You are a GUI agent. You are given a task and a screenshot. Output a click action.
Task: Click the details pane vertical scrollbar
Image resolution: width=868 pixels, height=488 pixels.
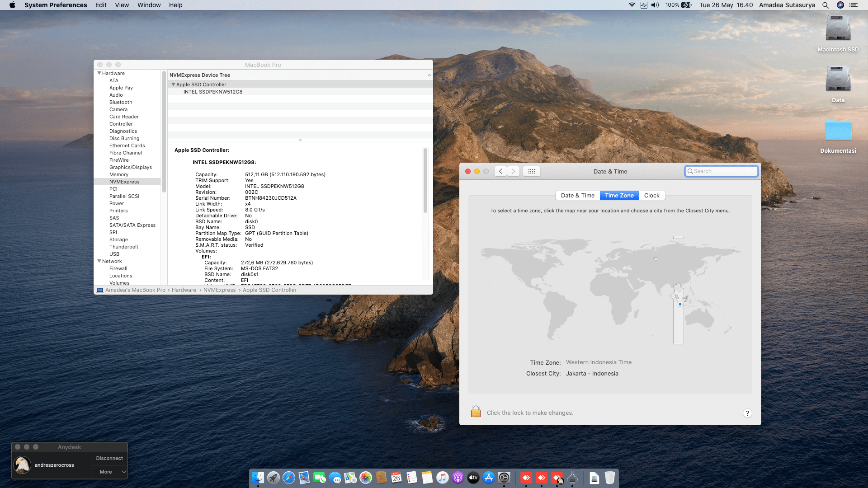[x=425, y=181]
